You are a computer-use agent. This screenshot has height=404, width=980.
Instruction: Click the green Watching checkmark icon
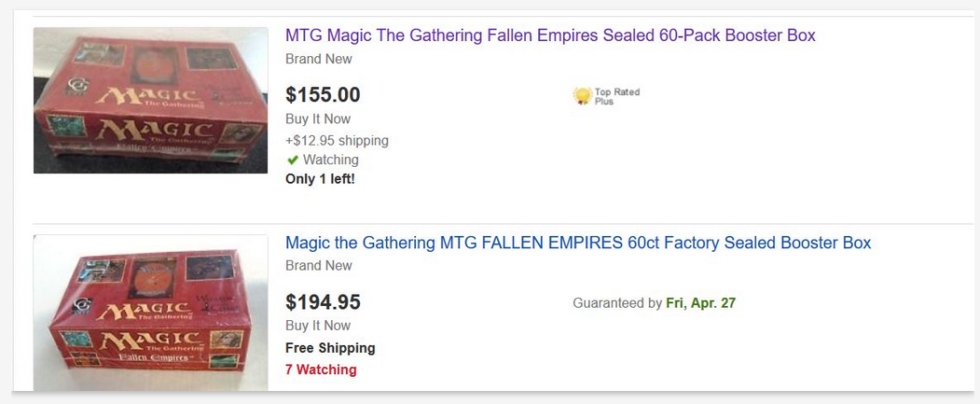tap(292, 160)
